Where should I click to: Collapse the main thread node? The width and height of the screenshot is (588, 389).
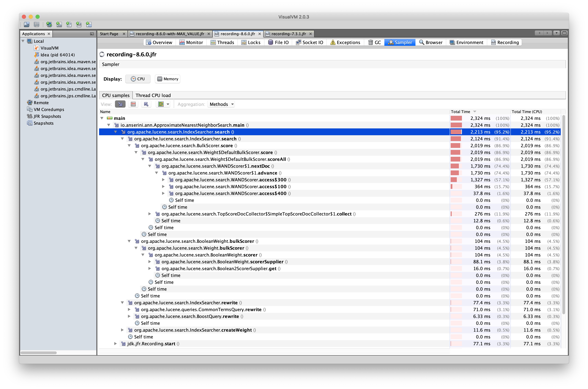coord(102,118)
